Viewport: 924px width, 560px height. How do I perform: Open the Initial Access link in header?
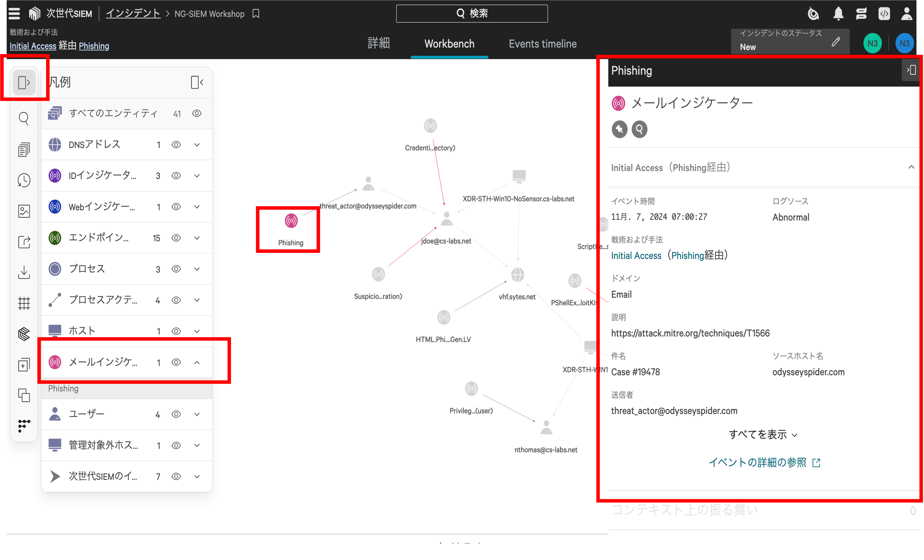pyautogui.click(x=33, y=46)
